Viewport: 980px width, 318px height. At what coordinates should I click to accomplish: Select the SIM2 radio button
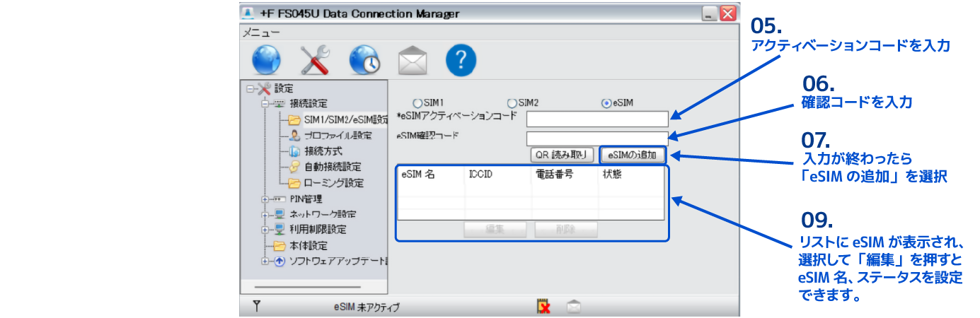point(512,103)
